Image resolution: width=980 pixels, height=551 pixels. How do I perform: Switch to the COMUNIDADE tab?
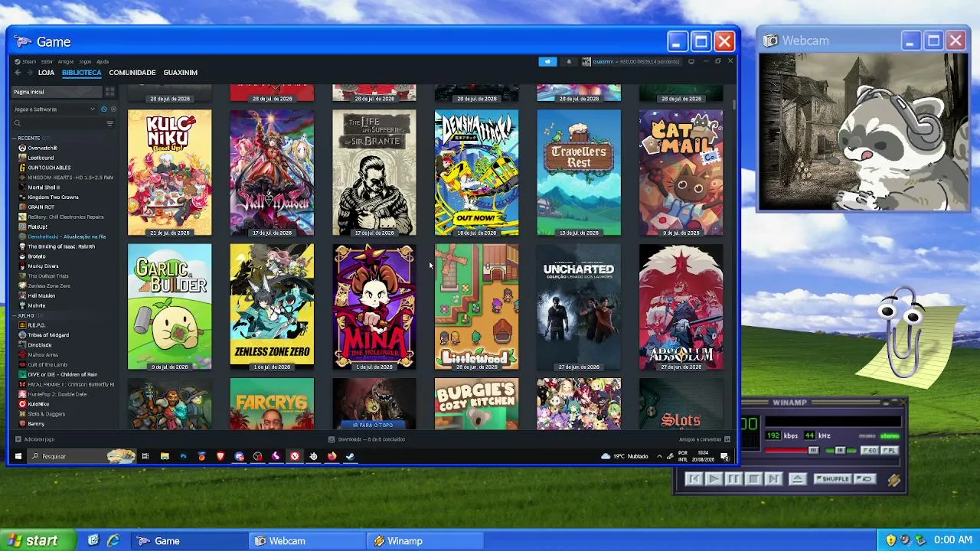pyautogui.click(x=132, y=73)
